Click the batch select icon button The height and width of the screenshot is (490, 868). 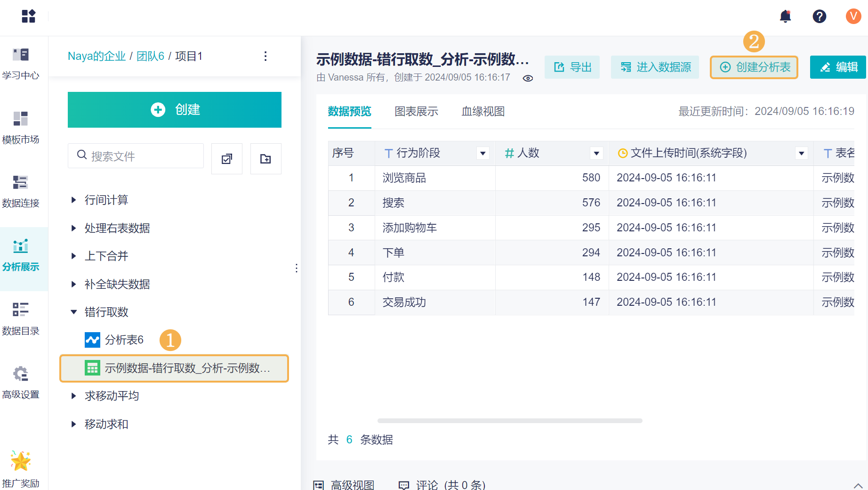226,159
